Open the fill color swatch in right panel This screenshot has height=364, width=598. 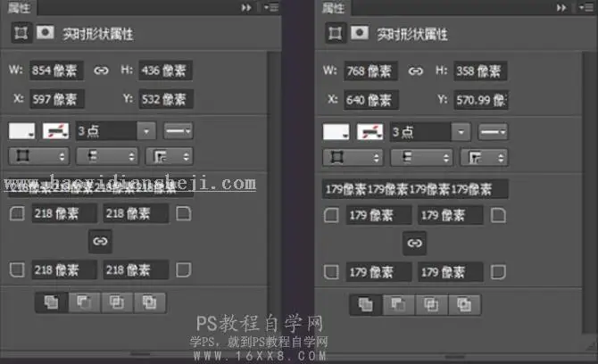click(x=336, y=132)
